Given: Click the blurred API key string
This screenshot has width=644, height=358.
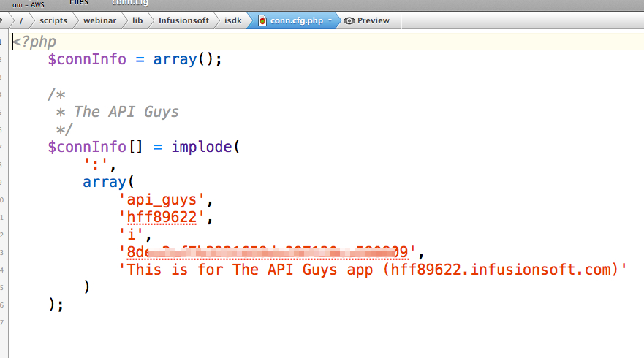Looking at the screenshot, I should [x=267, y=251].
